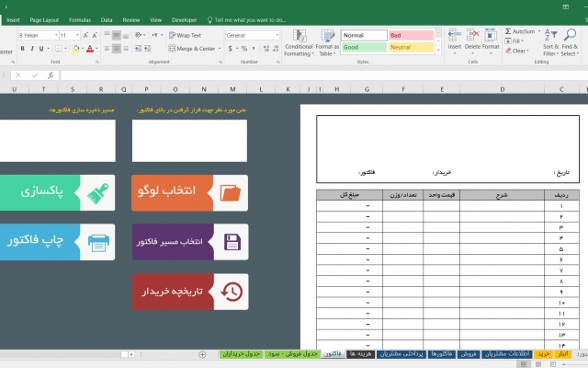Open the Insert ribbon tab
Image resolution: width=588 pixels, height=368 pixels.
coord(13,20)
